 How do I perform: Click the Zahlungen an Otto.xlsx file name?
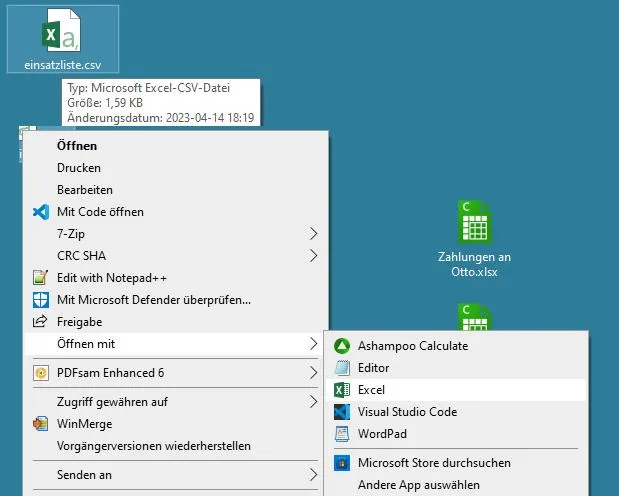coord(475,264)
